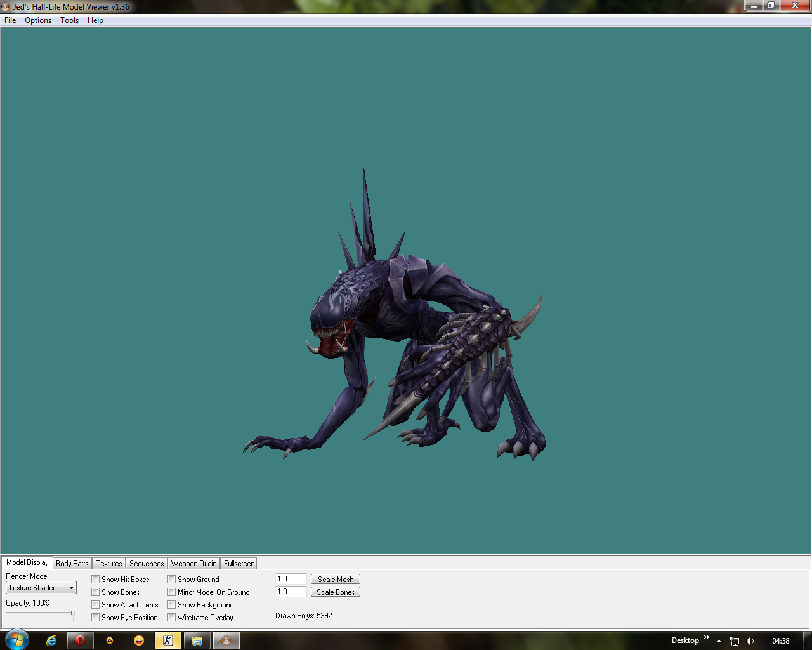The height and width of the screenshot is (650, 812).
Task: Open the Options menu
Action: pyautogui.click(x=38, y=20)
